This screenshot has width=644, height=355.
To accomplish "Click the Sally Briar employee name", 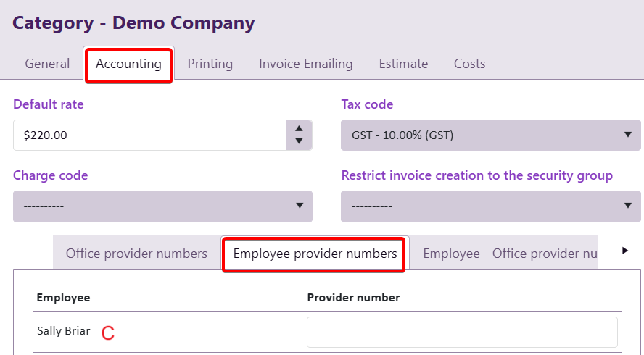I will point(64,331).
